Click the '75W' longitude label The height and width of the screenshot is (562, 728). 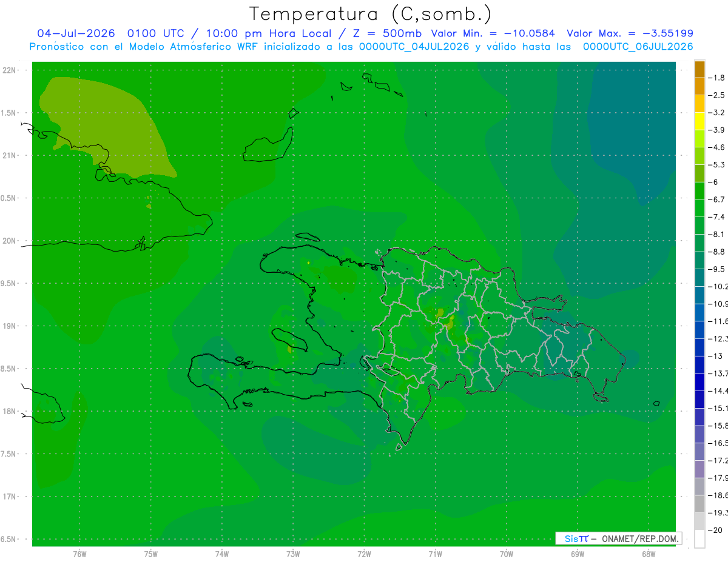pos(151,554)
